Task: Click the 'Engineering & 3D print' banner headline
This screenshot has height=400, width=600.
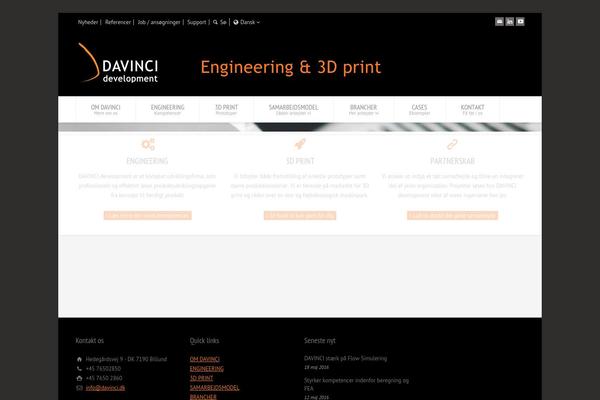Action: point(291,67)
